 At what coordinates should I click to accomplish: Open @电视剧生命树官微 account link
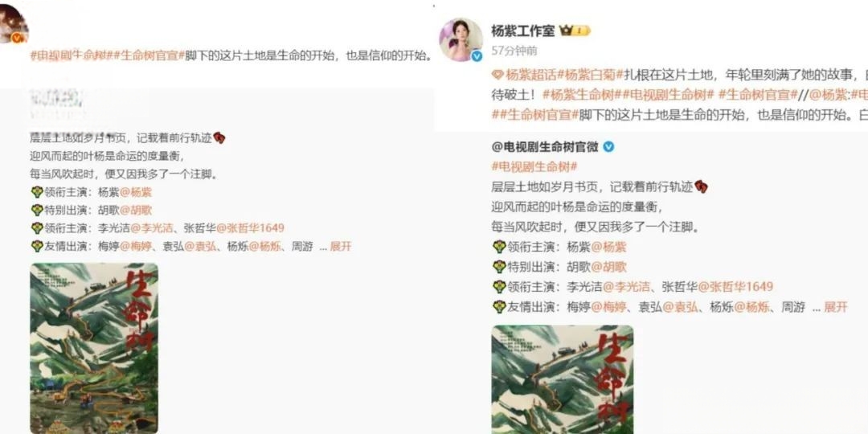[x=545, y=147]
